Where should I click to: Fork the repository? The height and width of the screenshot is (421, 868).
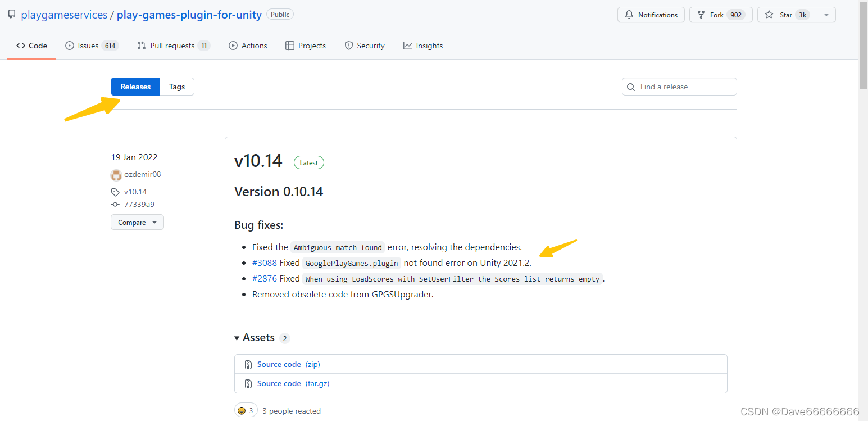(x=721, y=15)
